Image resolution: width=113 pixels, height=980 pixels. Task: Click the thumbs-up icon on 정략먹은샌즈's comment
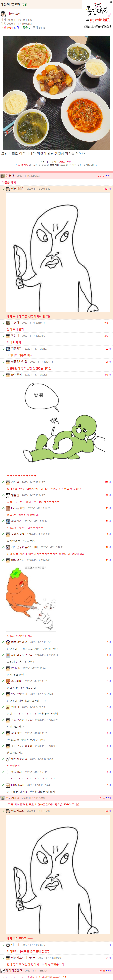[101, 970]
